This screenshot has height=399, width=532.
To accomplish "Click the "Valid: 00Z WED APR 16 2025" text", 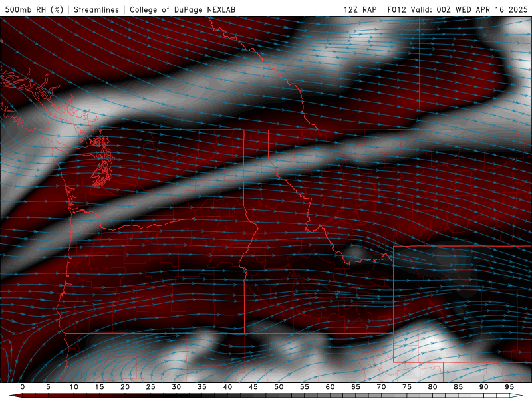I will click(x=469, y=9).
